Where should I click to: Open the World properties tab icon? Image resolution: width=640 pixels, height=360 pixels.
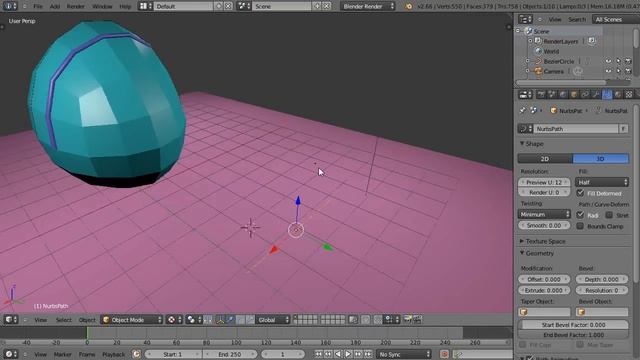(563, 94)
